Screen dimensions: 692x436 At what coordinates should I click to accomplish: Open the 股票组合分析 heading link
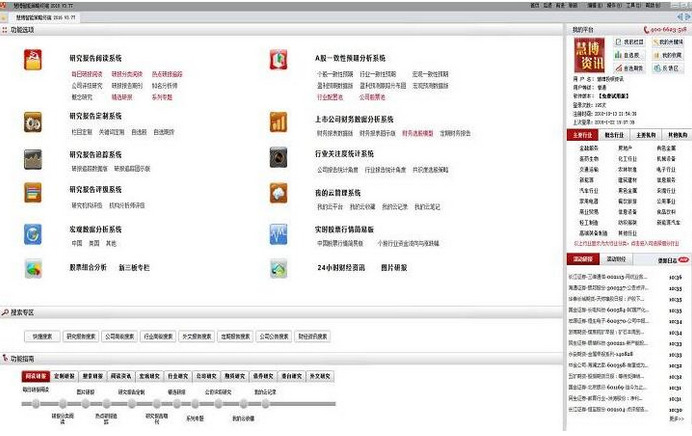[x=88, y=267]
